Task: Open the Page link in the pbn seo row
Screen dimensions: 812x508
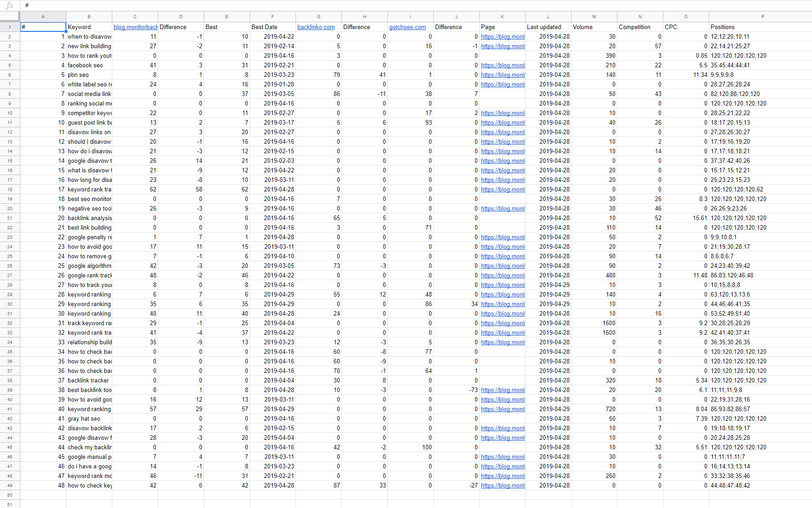Action: click(x=502, y=75)
